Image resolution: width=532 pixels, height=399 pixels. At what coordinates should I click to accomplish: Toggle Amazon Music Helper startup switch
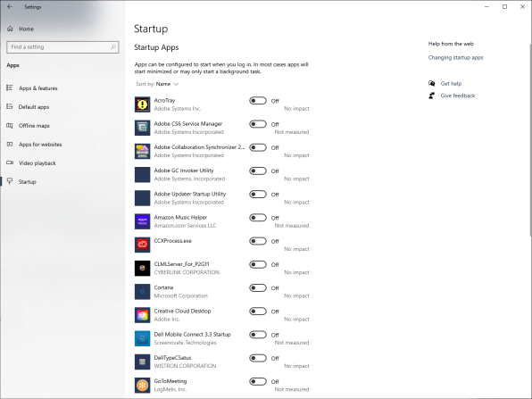[x=258, y=218]
